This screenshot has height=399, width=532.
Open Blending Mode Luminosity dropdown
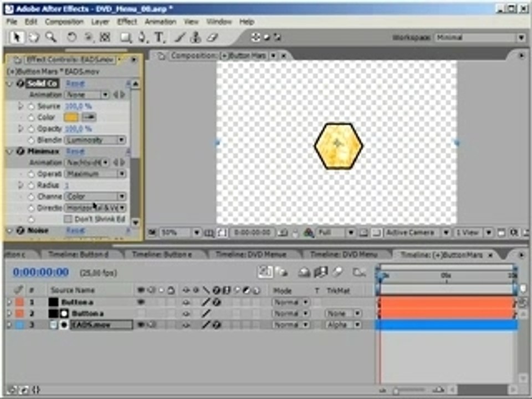95,140
